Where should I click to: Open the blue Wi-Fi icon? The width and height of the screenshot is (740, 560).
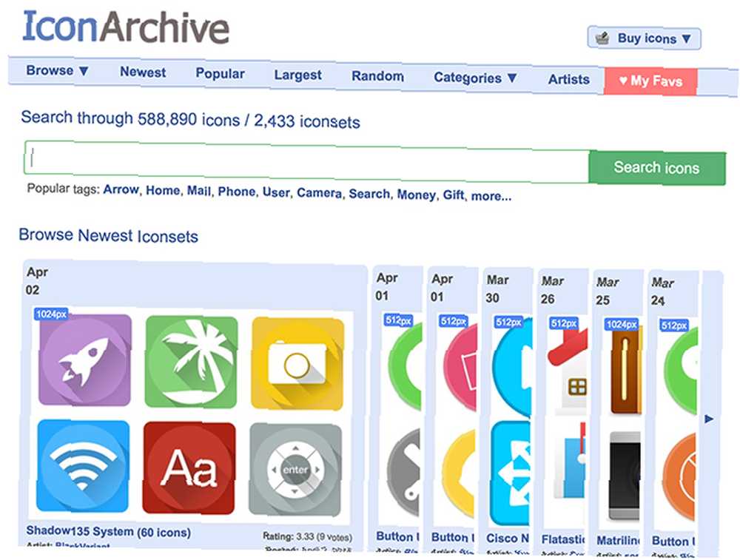coord(83,465)
